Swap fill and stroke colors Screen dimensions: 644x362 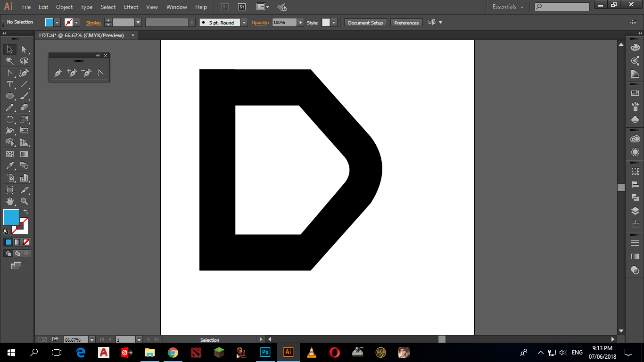click(x=26, y=212)
